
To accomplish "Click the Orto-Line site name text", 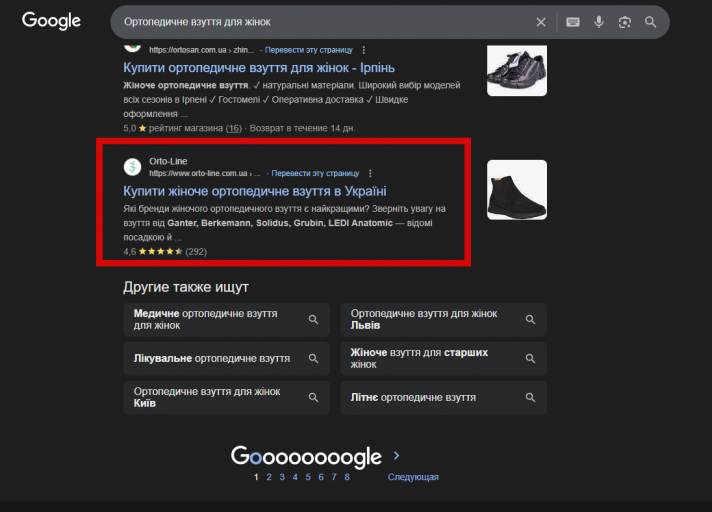I will point(168,161).
